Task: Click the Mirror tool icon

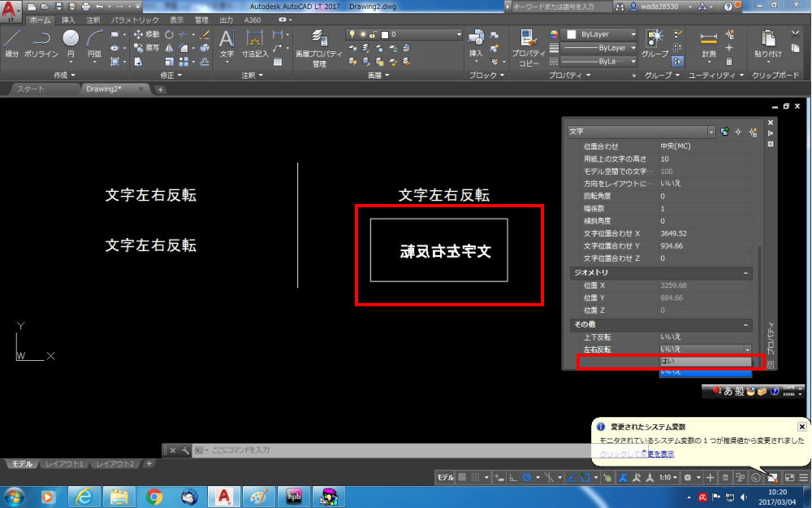Action: (170, 48)
